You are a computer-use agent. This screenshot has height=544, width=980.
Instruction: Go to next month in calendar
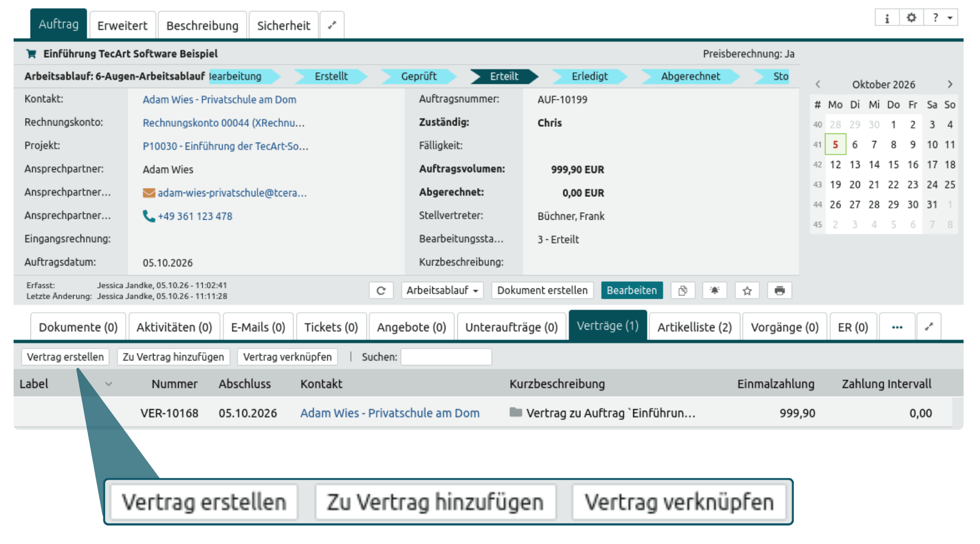tap(950, 84)
